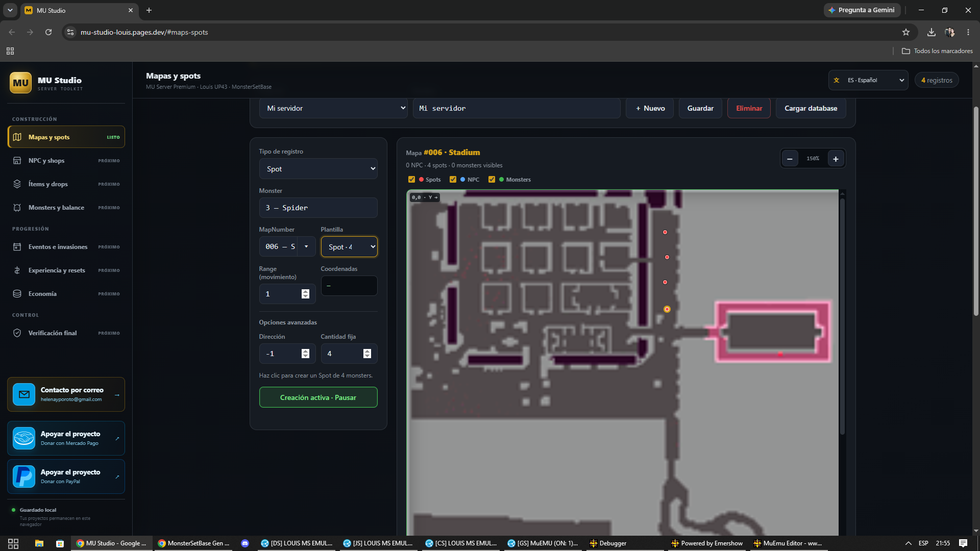Reload the page

coord(48,32)
